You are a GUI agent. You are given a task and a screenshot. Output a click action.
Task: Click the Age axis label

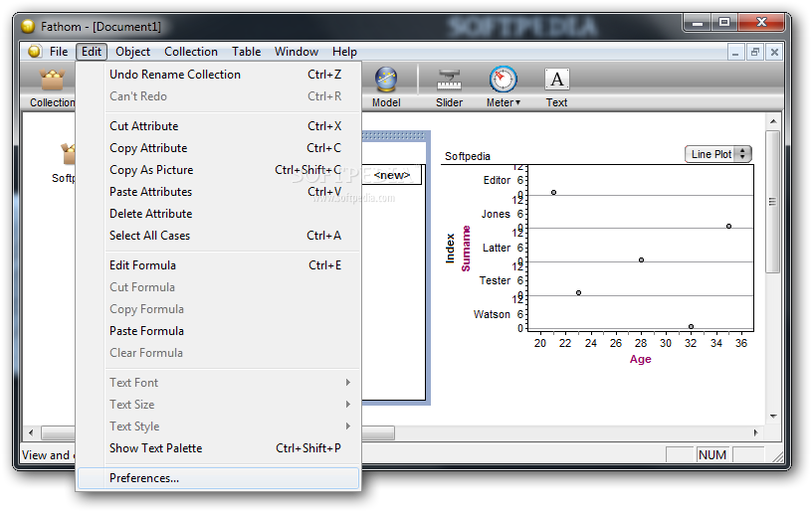640,359
